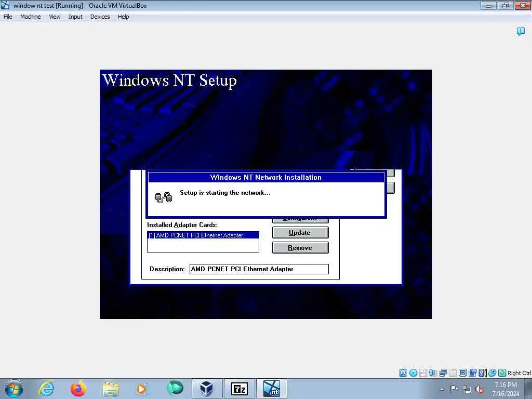Open Windows Media Player from taskbar

pyautogui.click(x=142, y=389)
